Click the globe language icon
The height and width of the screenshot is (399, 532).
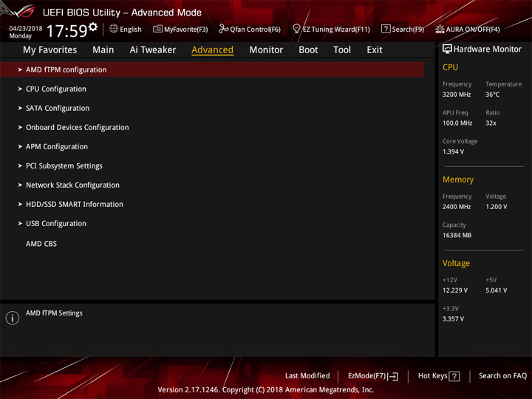[x=114, y=29]
